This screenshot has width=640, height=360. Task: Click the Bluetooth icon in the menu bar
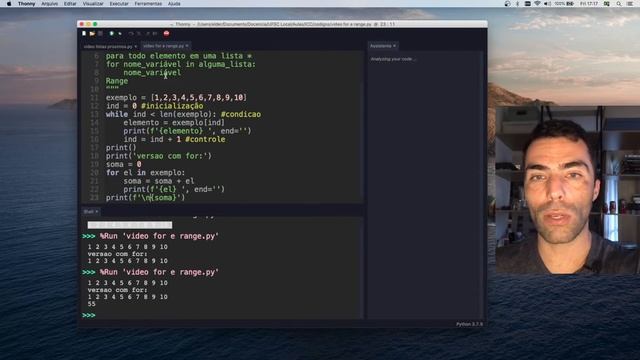pos(518,4)
